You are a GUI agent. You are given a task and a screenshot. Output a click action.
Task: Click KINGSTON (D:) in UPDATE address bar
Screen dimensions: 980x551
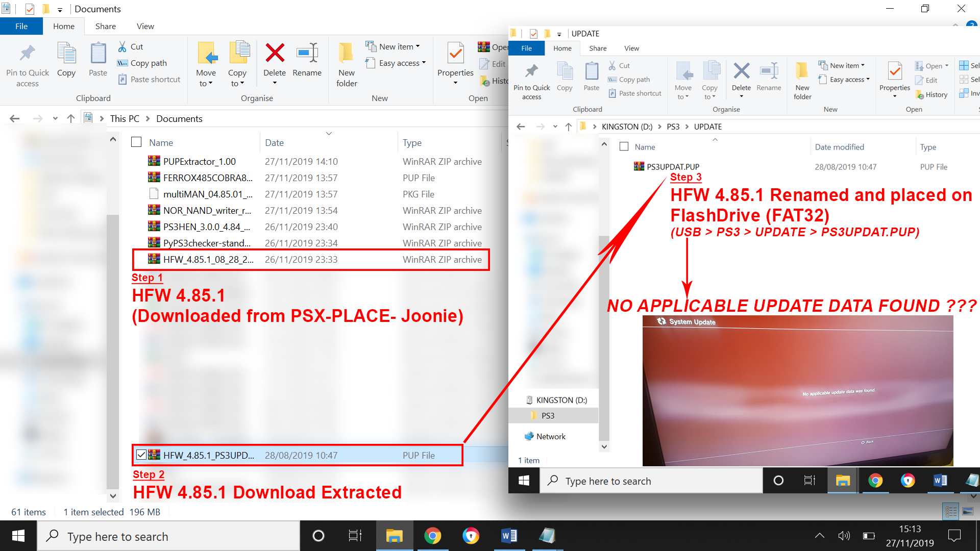pyautogui.click(x=627, y=127)
